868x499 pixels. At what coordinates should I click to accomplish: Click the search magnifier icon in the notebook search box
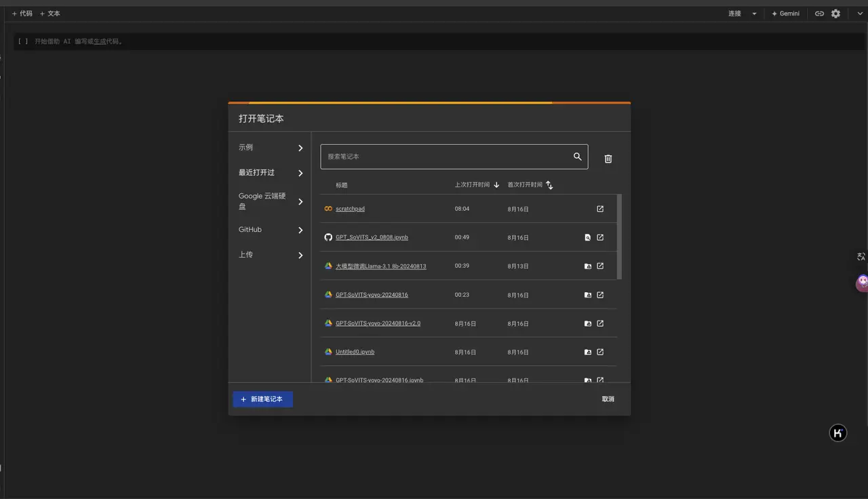578,157
